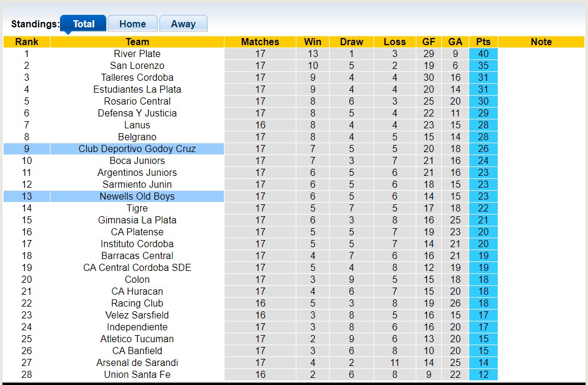Select the highlighted Newells Old Boys row
This screenshot has width=588, height=385.
tap(137, 196)
